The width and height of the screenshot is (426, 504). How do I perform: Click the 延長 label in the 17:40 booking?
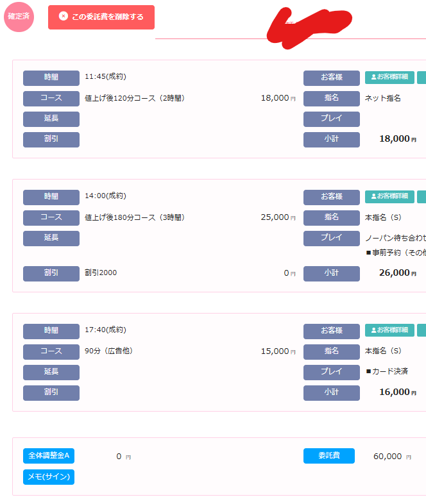(x=51, y=372)
